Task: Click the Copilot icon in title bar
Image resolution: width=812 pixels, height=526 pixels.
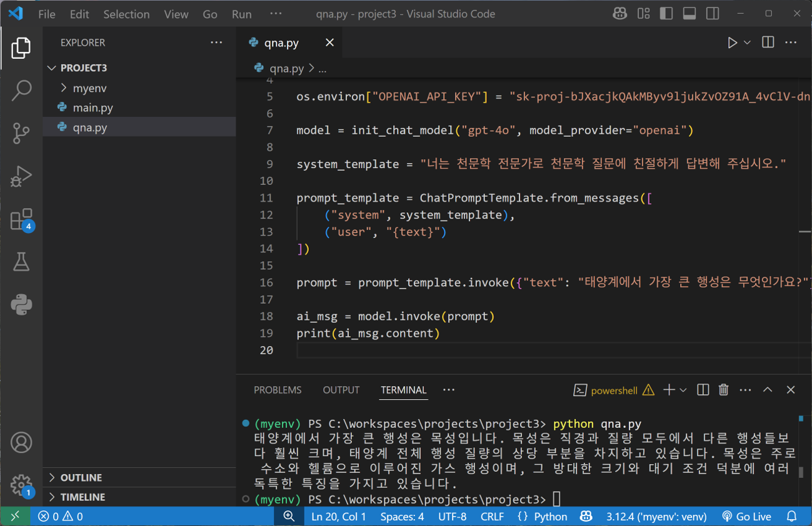Action: [619, 13]
